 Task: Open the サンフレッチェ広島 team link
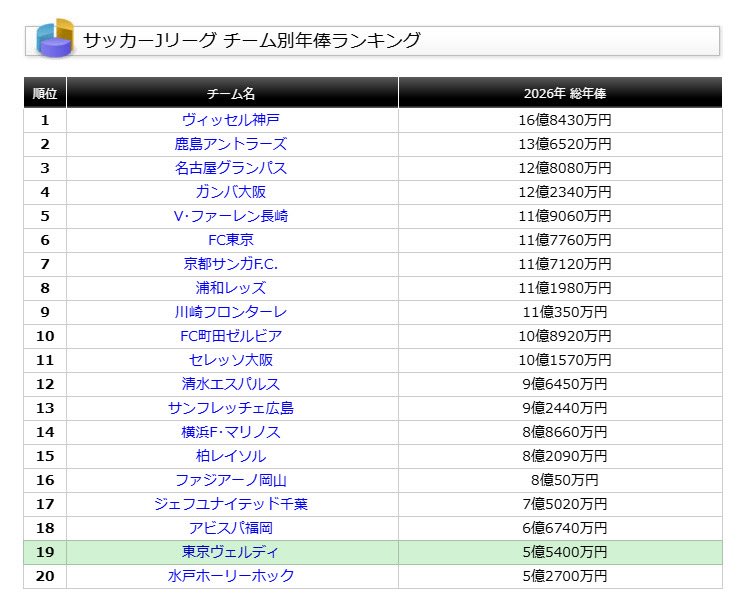pos(231,408)
